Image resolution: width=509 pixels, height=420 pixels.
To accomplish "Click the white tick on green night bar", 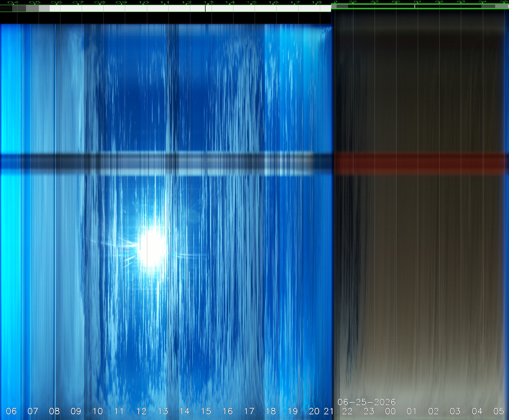I will (415, 6).
